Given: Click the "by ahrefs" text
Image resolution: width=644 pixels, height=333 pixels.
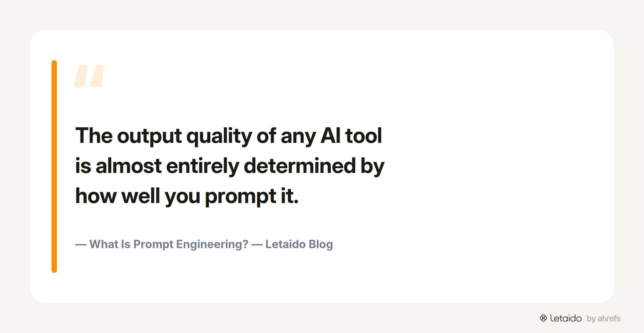Looking at the screenshot, I should (603, 318).
